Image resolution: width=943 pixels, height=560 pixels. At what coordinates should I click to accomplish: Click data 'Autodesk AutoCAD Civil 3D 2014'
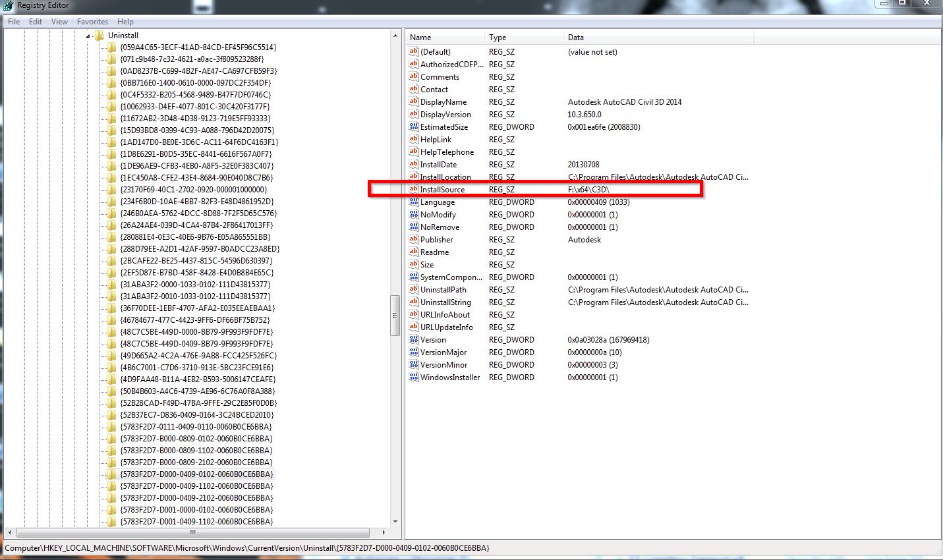(625, 102)
